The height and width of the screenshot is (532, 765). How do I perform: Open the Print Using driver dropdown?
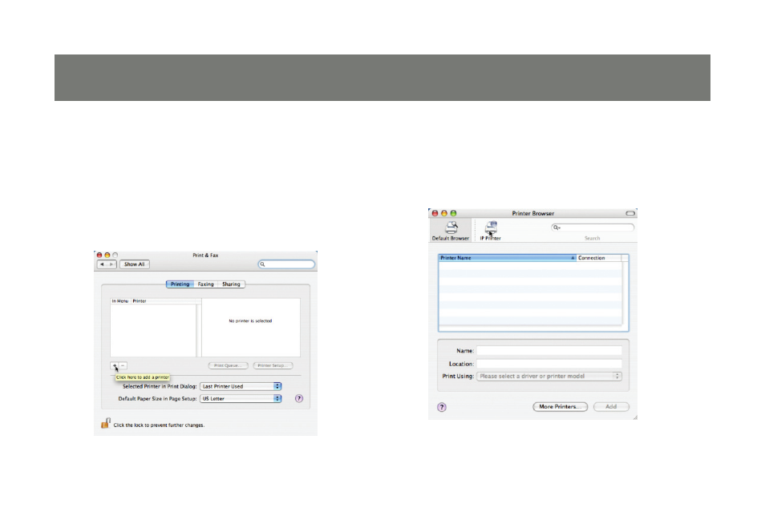(548, 376)
